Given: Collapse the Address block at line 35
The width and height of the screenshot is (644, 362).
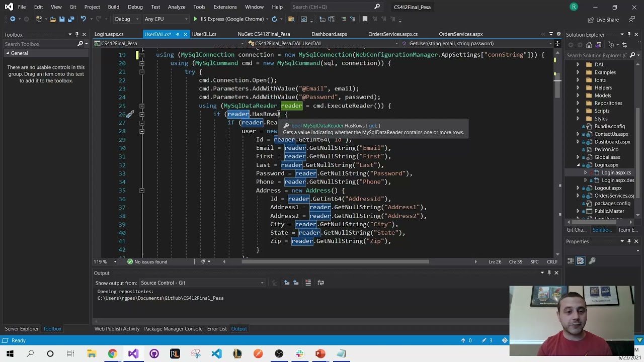Looking at the screenshot, I should click(x=142, y=191).
